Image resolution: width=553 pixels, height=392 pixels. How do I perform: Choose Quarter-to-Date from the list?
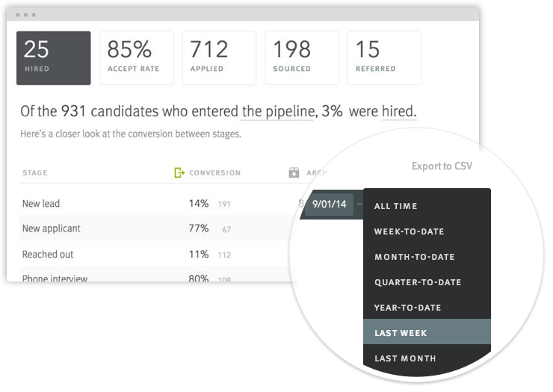[x=418, y=282]
